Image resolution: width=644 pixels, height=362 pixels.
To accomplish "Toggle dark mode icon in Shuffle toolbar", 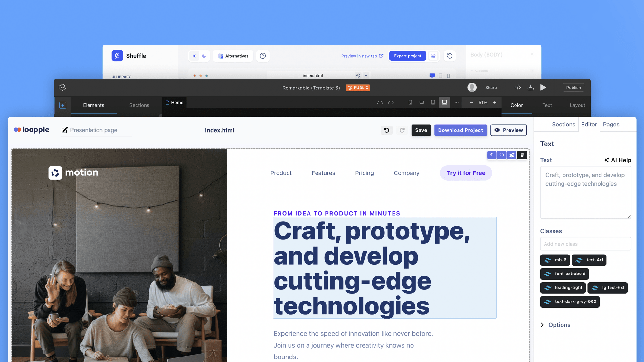I will click(x=204, y=56).
